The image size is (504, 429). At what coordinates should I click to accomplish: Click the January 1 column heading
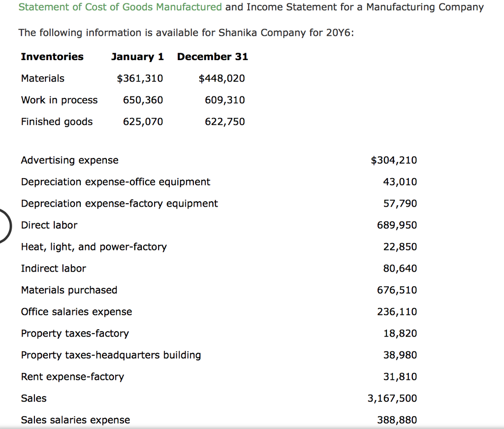coord(137,57)
